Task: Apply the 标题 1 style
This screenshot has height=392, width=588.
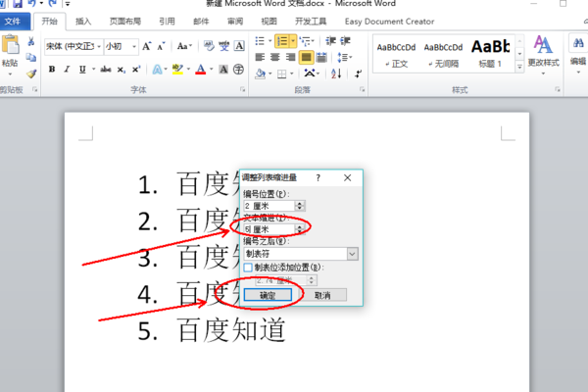Action: click(x=490, y=55)
